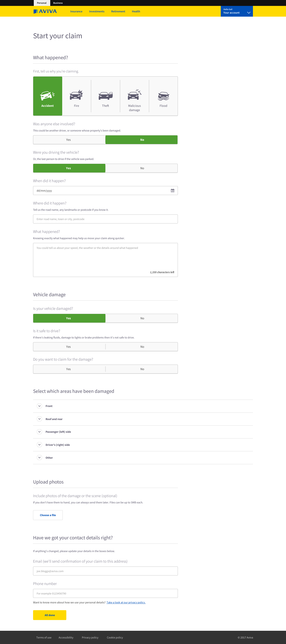Switch to the Business tab
This screenshot has width=286, height=644.
pyautogui.click(x=58, y=3)
